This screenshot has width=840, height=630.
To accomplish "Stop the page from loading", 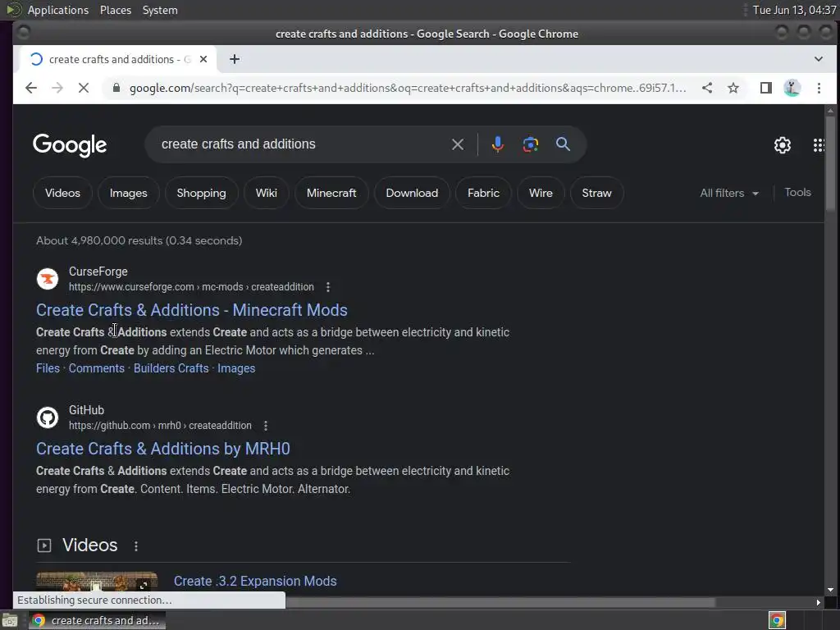I will 84,88.
